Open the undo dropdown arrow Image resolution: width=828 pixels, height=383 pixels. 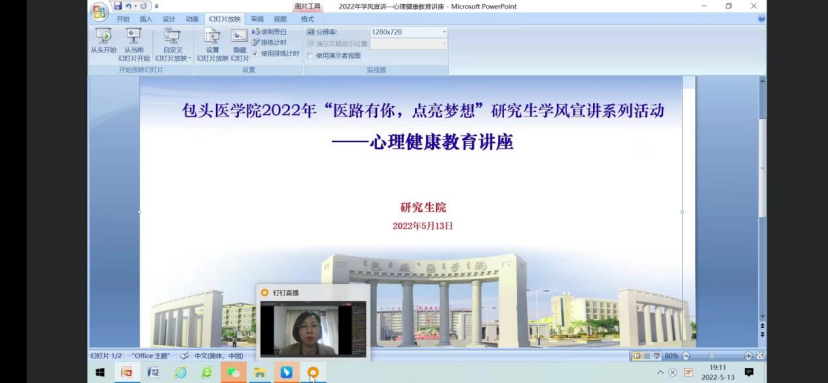coord(136,6)
